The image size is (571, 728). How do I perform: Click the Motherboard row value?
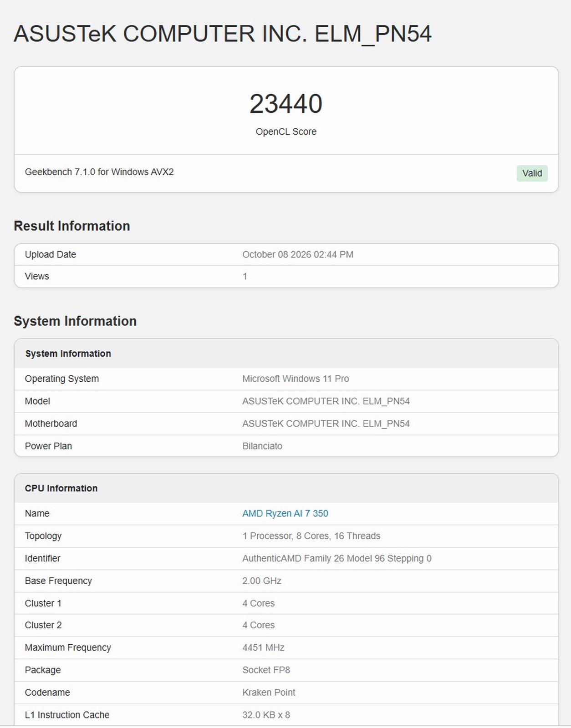pyautogui.click(x=326, y=424)
